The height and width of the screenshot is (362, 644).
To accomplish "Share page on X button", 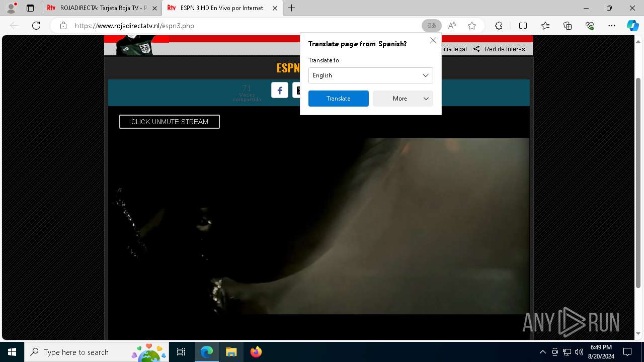I will click(x=296, y=90).
